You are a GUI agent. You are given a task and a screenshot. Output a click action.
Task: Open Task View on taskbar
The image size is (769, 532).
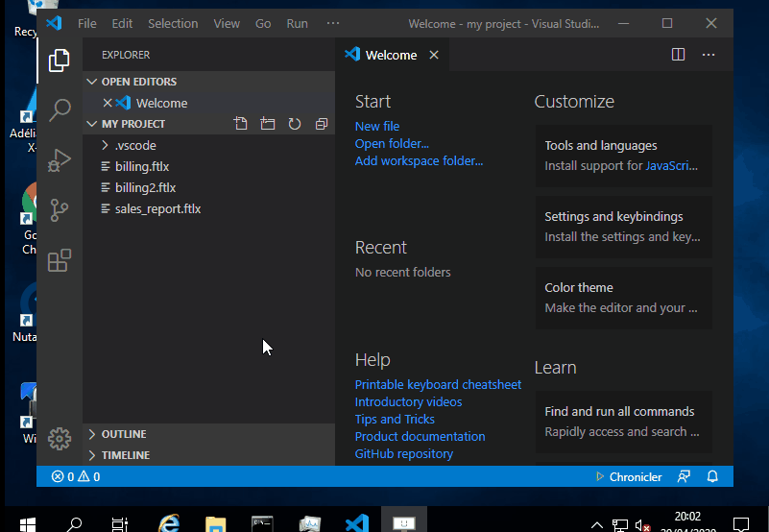pos(120,523)
